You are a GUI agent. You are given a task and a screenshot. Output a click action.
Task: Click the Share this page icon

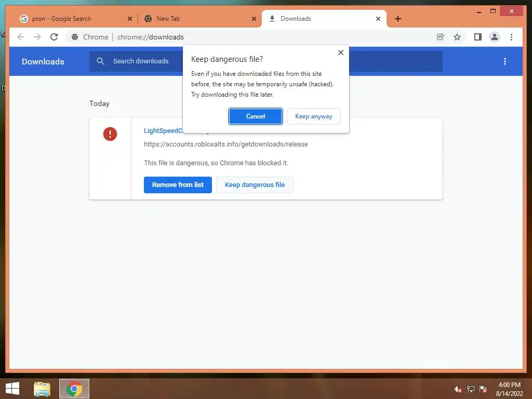tap(441, 37)
